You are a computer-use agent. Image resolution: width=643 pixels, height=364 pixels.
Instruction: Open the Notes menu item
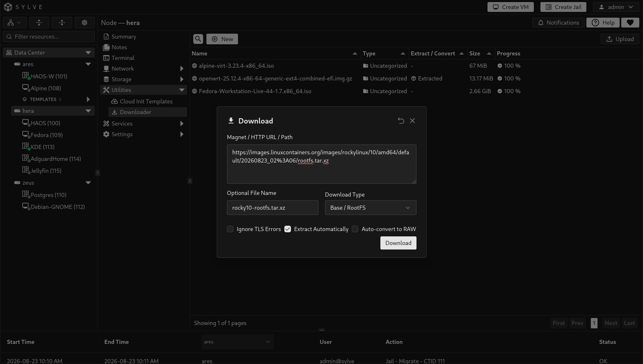click(x=144, y=47)
